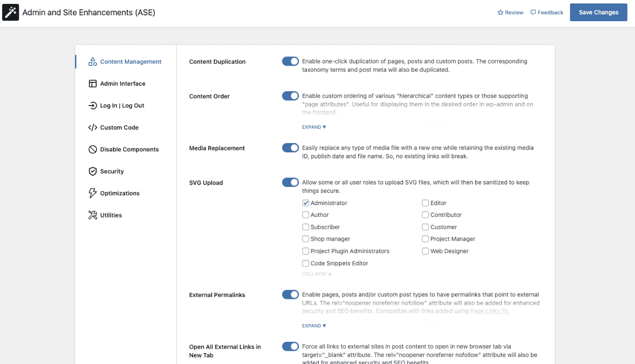Open the Log In | Log Out settings icon
635x364 pixels.
point(92,105)
